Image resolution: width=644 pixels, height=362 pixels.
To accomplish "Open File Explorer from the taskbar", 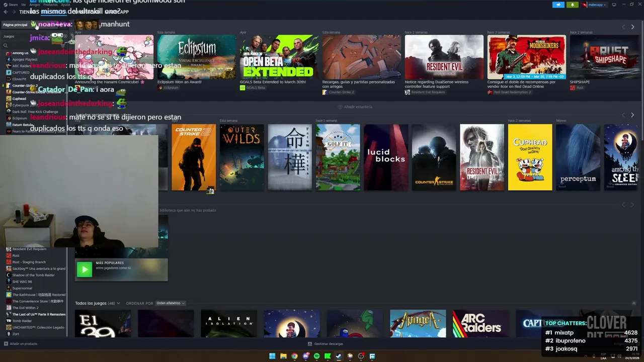I will pyautogui.click(x=283, y=356).
